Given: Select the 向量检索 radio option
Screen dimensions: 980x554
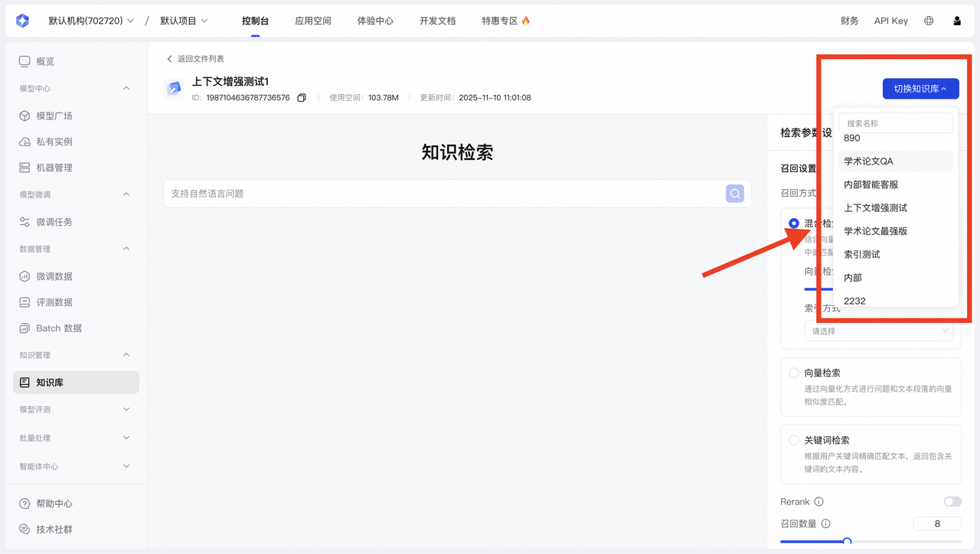Looking at the screenshot, I should (x=794, y=373).
